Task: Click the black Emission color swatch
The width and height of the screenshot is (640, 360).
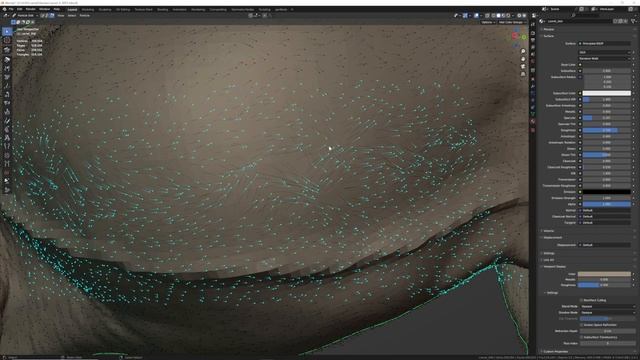Action: click(x=607, y=191)
